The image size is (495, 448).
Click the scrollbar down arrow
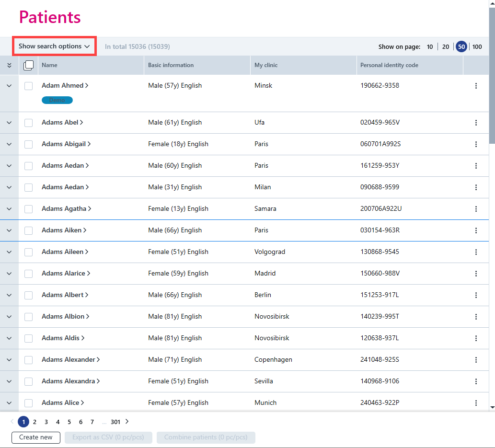pyautogui.click(x=492, y=407)
